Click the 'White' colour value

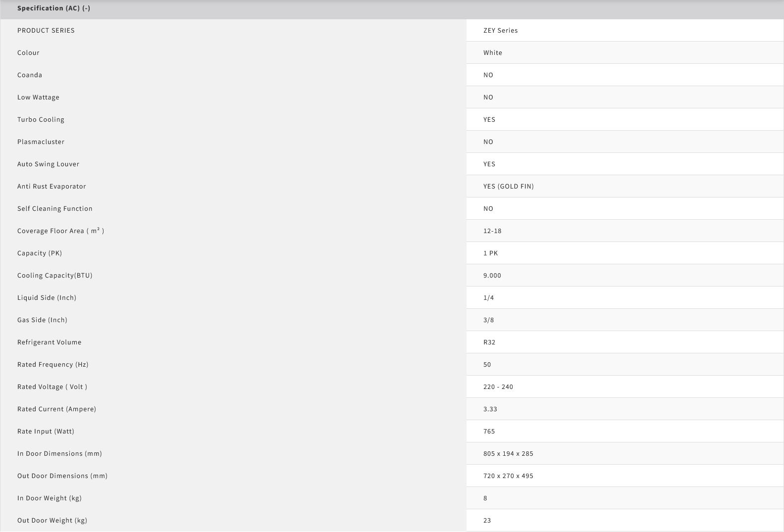point(493,52)
